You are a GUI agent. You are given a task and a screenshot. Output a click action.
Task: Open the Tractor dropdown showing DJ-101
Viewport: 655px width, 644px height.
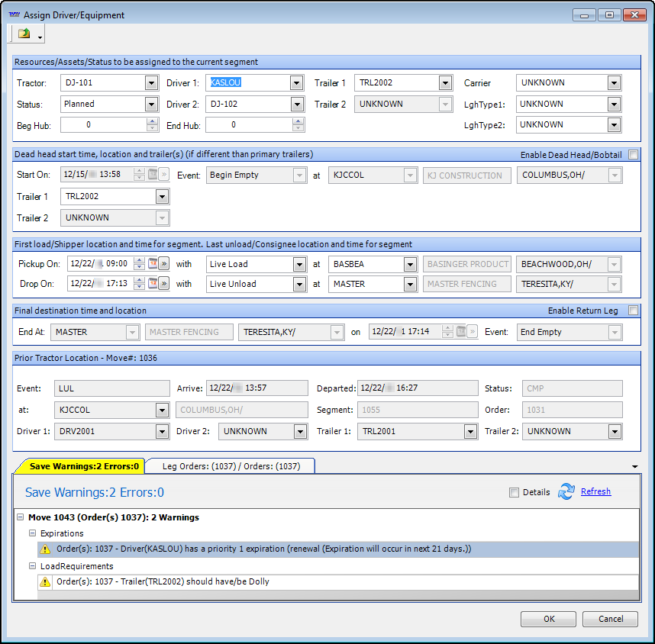[151, 83]
